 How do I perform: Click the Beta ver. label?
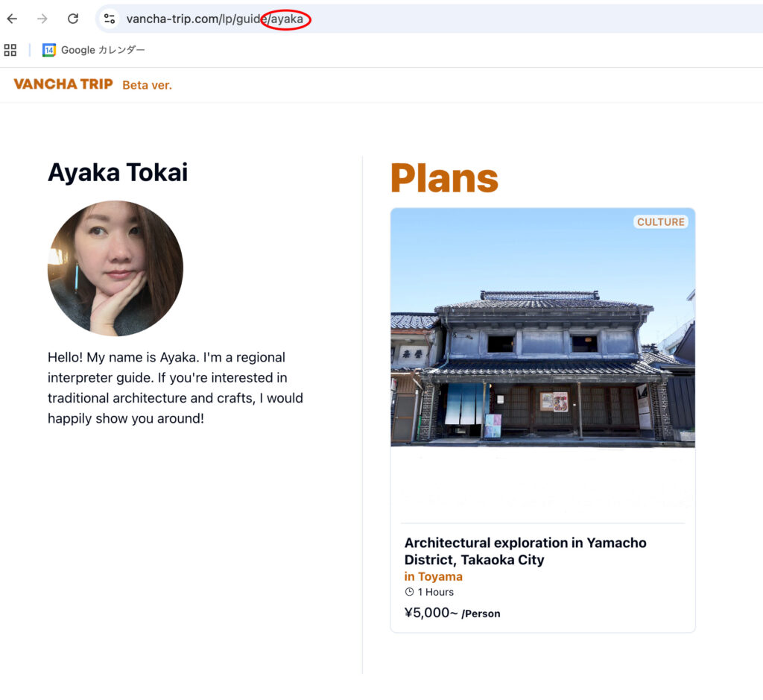pyautogui.click(x=147, y=85)
